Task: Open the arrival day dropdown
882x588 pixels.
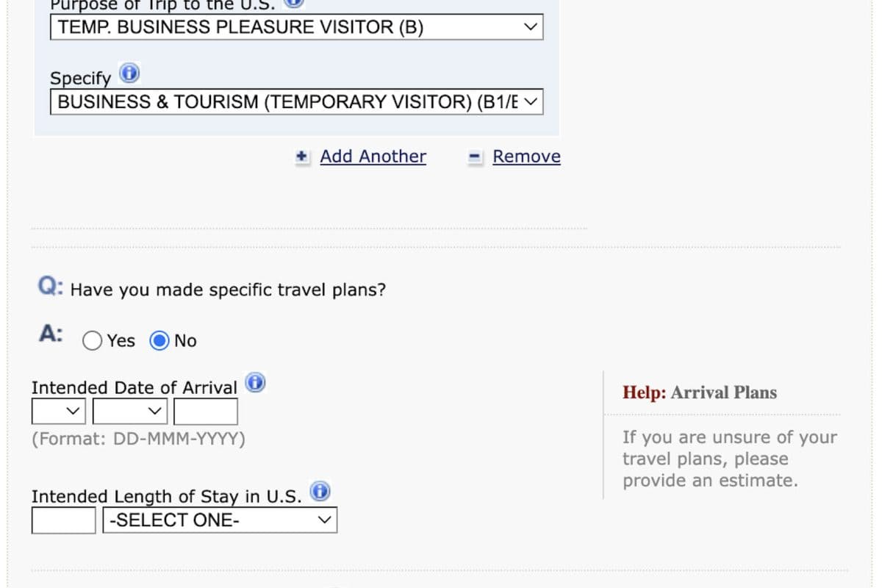Action: [59, 412]
